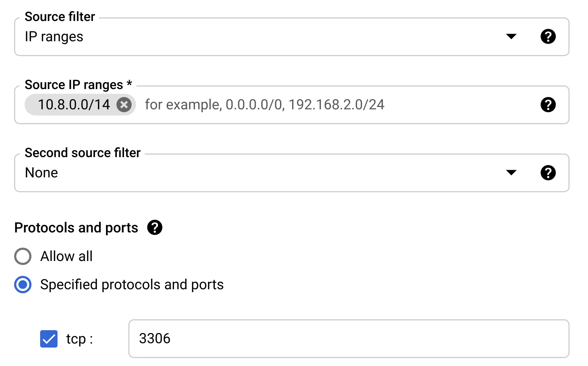
Task: Open help for Source filter
Action: pyautogui.click(x=548, y=37)
